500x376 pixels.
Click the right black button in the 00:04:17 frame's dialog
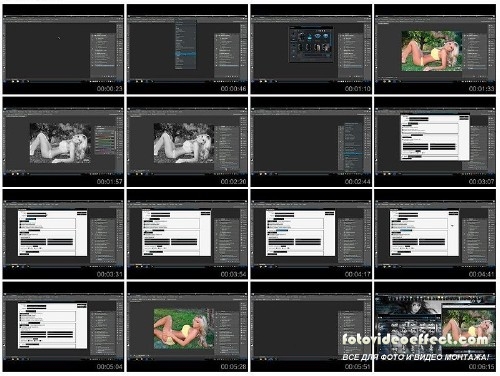pos(308,242)
